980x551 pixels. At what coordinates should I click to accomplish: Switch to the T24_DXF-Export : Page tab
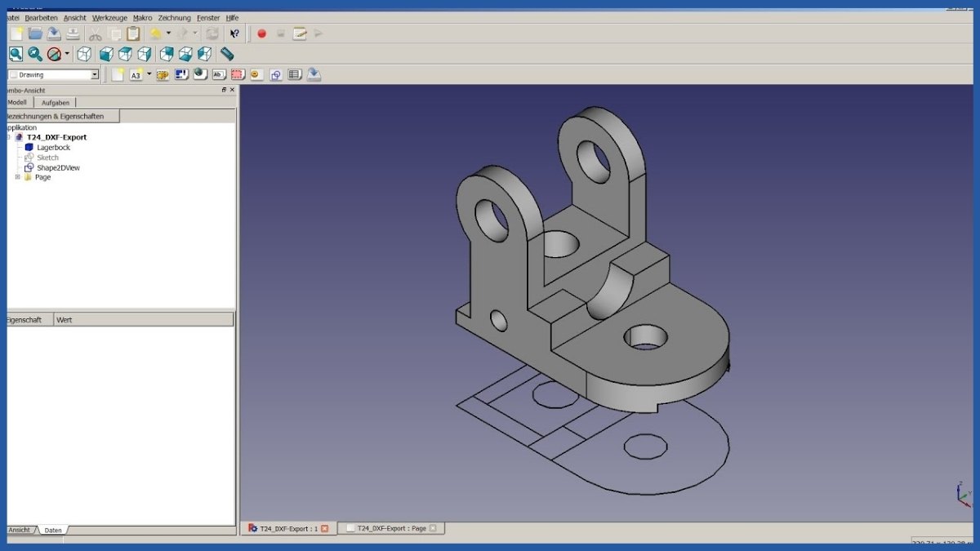(x=390, y=528)
